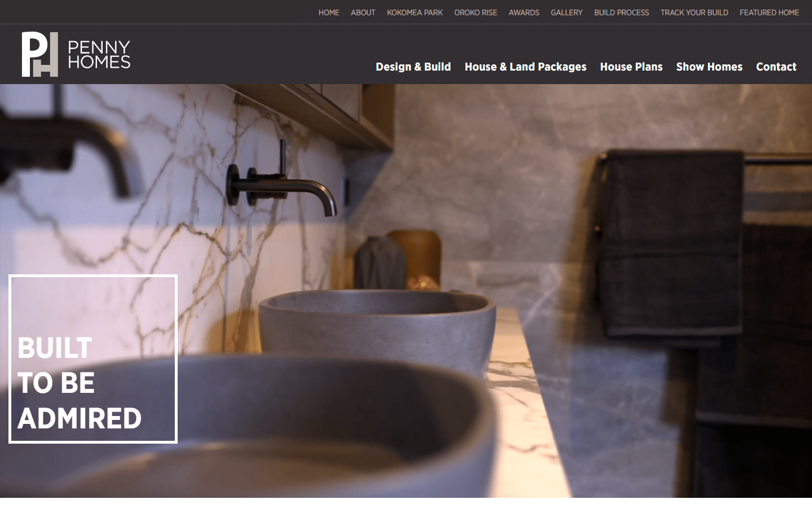Viewport: 812px width, 508px height.
Task: Click the Penny Homes logo
Action: click(76, 54)
